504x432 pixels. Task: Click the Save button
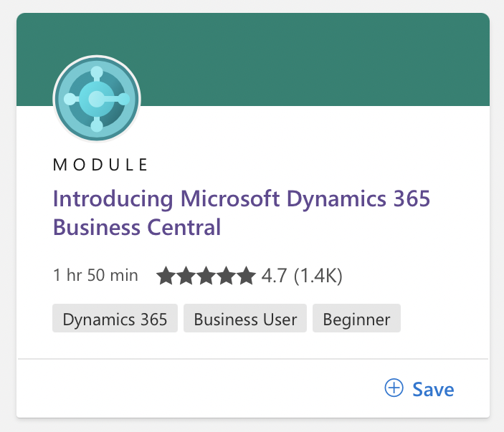tap(419, 389)
